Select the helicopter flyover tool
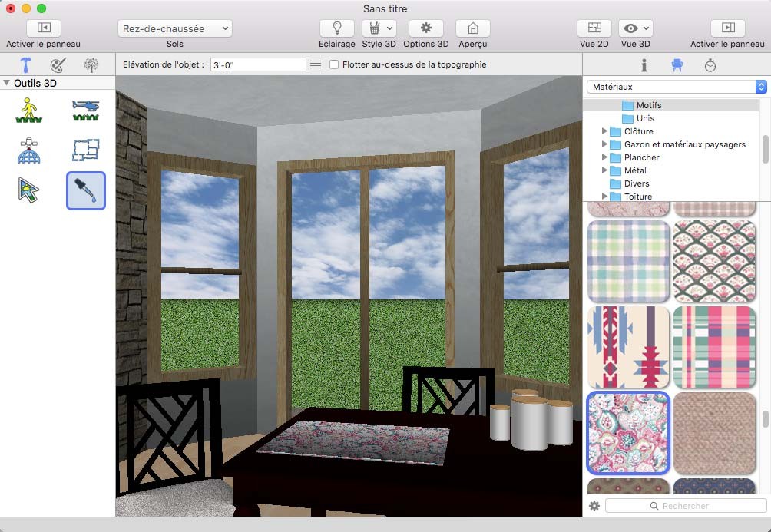The width and height of the screenshot is (771, 532). coord(85,110)
